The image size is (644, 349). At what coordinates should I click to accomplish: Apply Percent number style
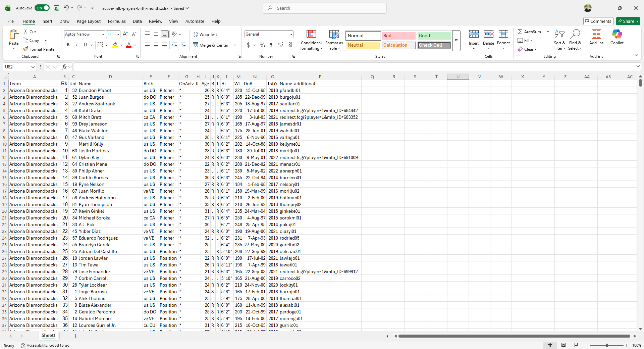point(262,45)
